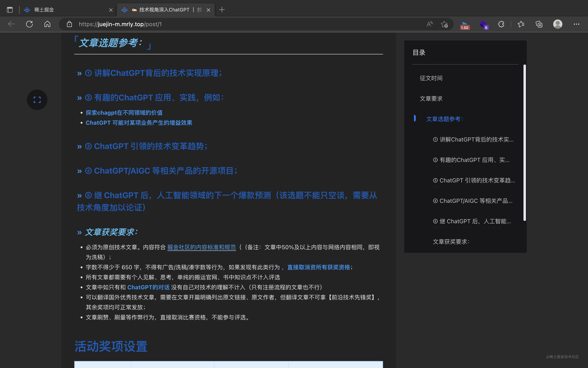Open ③ ChatGPT 引领的技术变革趋 in contents
The image size is (588, 368).
click(x=474, y=180)
